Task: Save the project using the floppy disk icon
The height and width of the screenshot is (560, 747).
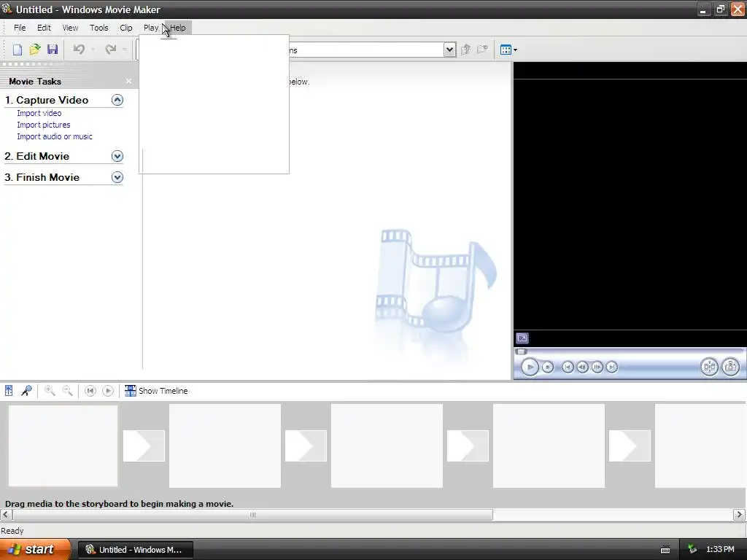Action: pos(53,50)
